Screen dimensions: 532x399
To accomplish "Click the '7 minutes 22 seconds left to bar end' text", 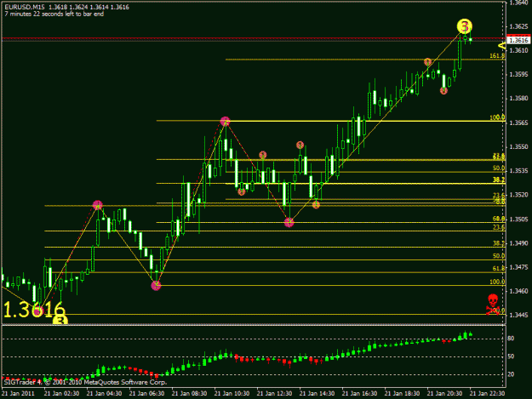I will 54,14.
